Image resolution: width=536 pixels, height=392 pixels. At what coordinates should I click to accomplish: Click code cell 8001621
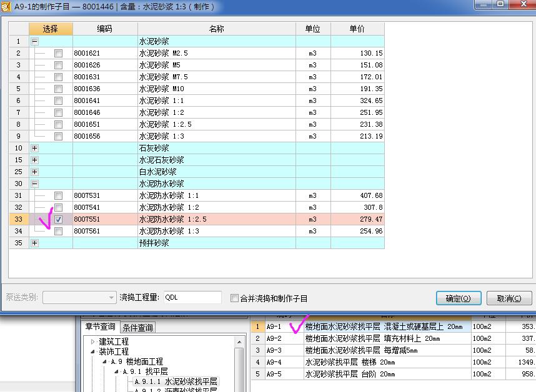(x=105, y=53)
